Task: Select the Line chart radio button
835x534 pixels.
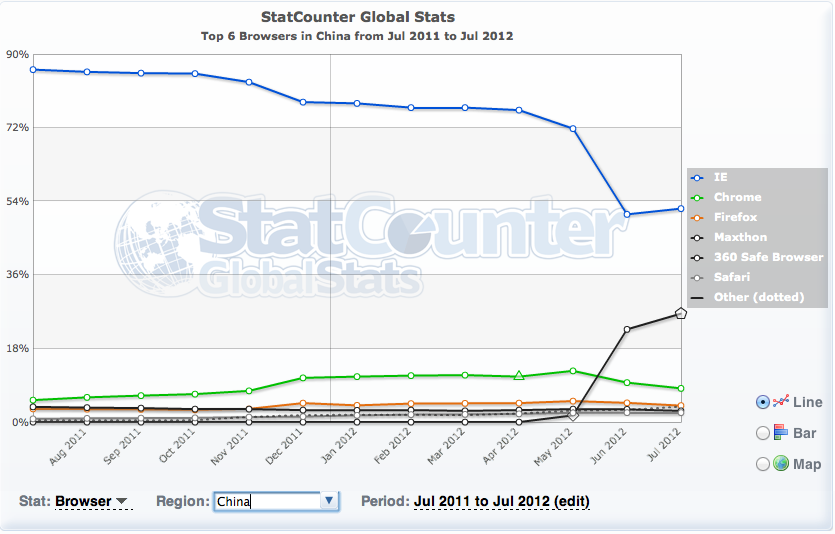Action: point(763,402)
